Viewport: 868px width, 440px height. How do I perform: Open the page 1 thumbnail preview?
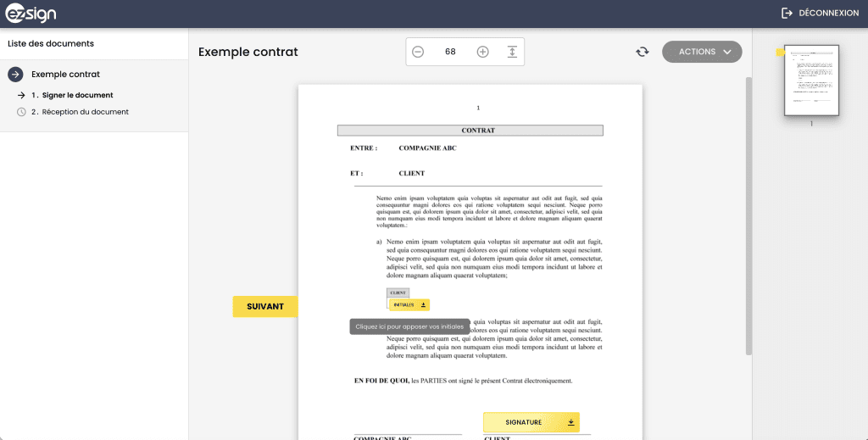(811, 81)
